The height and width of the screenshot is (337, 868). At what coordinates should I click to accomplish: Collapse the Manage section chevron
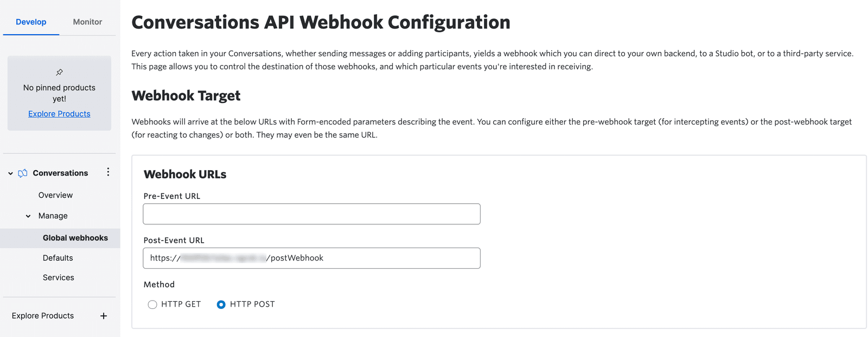point(28,216)
